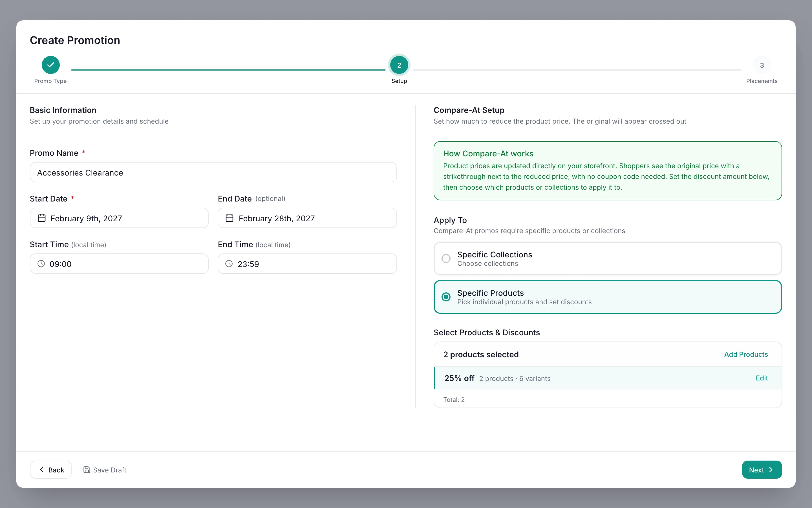Open the Start Date picker showing February 9th
This screenshot has width=812, height=508.
[x=119, y=218]
